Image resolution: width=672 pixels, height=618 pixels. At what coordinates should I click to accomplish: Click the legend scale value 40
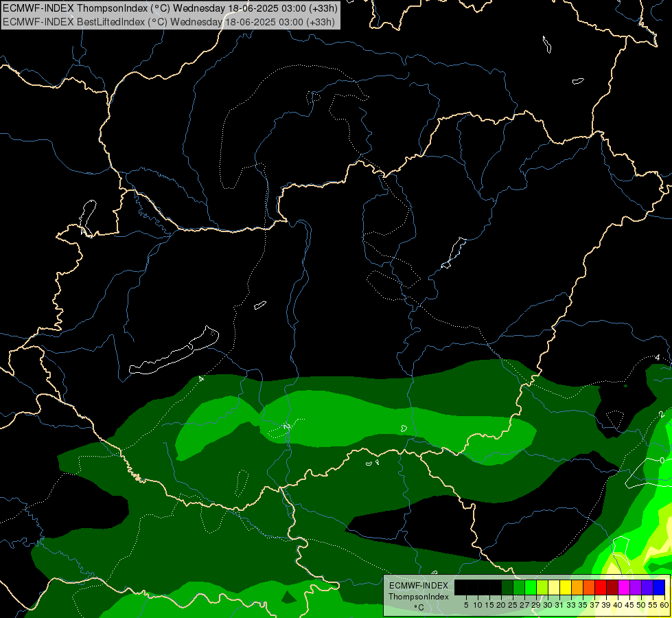pyautogui.click(x=618, y=605)
